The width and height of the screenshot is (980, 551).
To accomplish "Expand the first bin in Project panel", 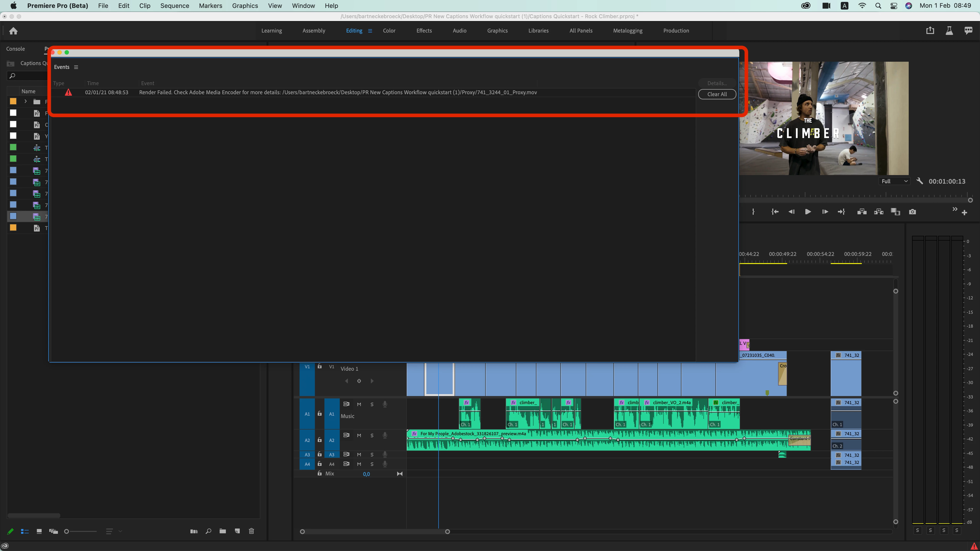I will pos(26,101).
